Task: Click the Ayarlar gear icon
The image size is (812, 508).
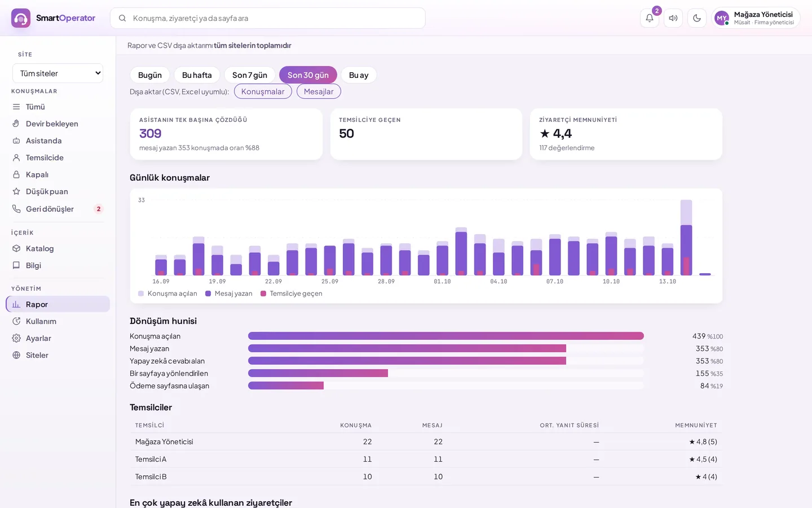Action: pos(16,338)
